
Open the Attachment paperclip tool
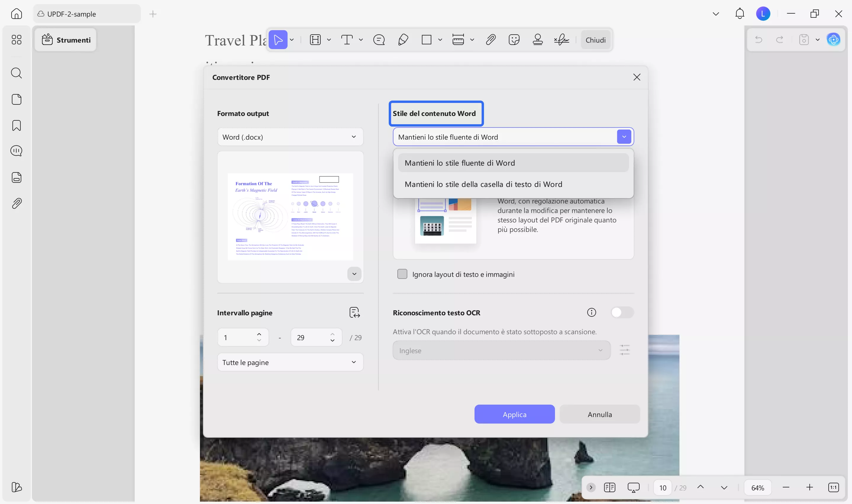tap(490, 40)
